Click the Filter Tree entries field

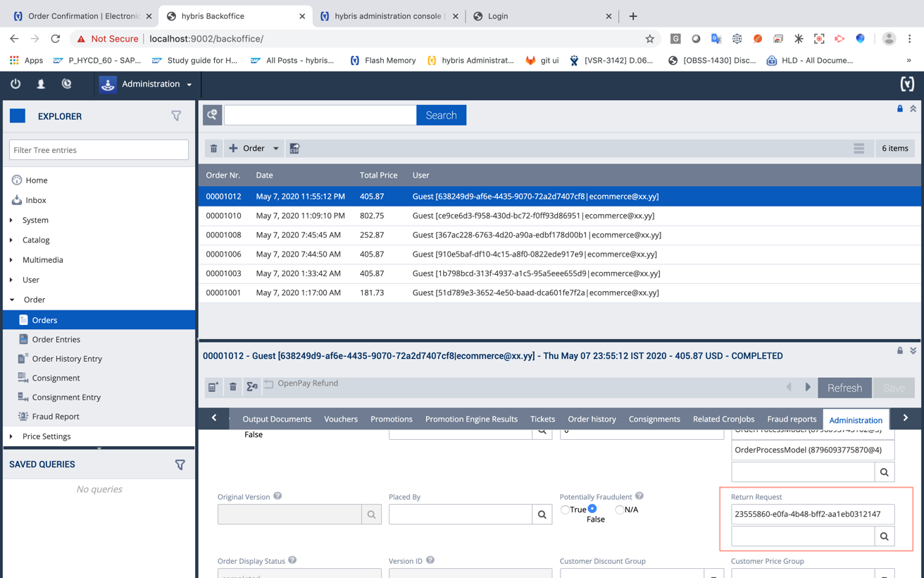[99, 150]
